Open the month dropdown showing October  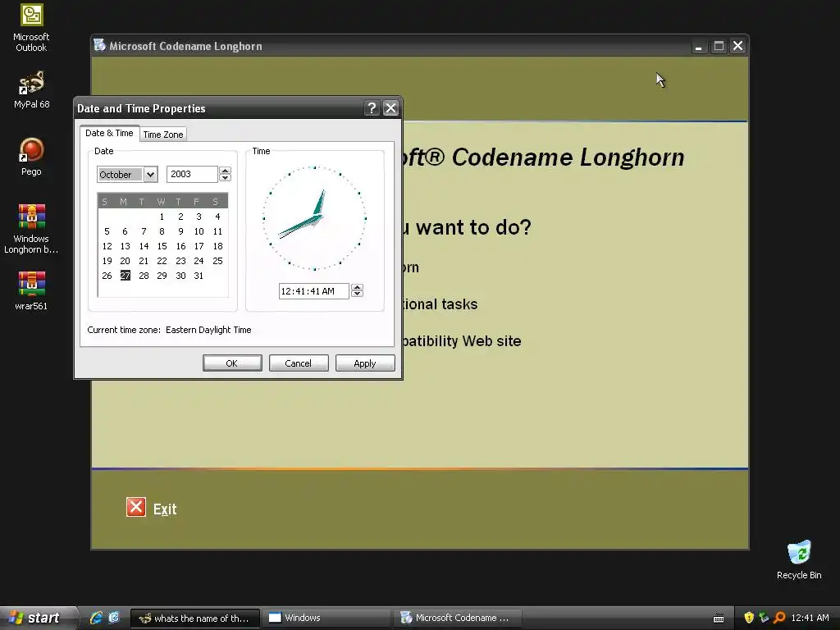pos(151,175)
